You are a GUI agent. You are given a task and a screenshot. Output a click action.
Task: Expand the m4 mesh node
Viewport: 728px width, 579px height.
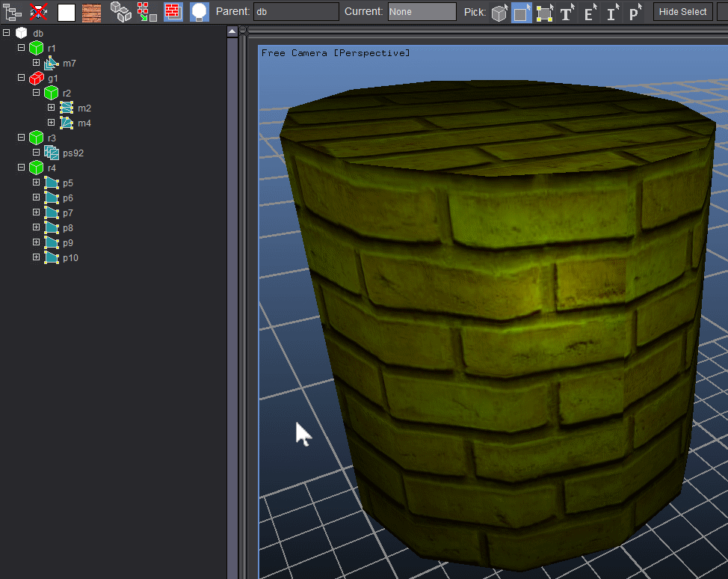51,122
